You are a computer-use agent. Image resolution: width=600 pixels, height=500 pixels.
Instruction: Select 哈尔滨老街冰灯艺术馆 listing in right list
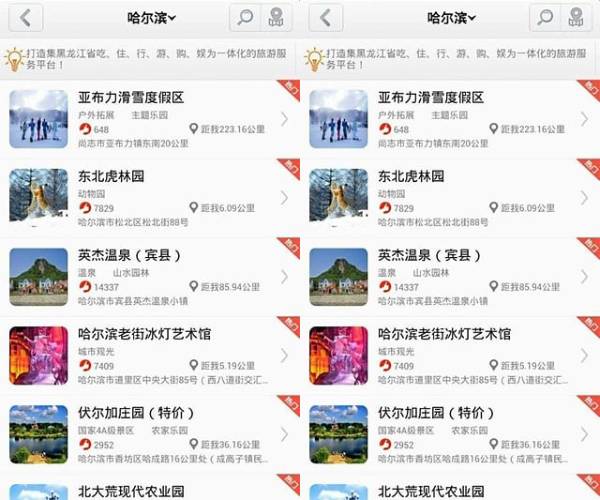(x=450, y=355)
